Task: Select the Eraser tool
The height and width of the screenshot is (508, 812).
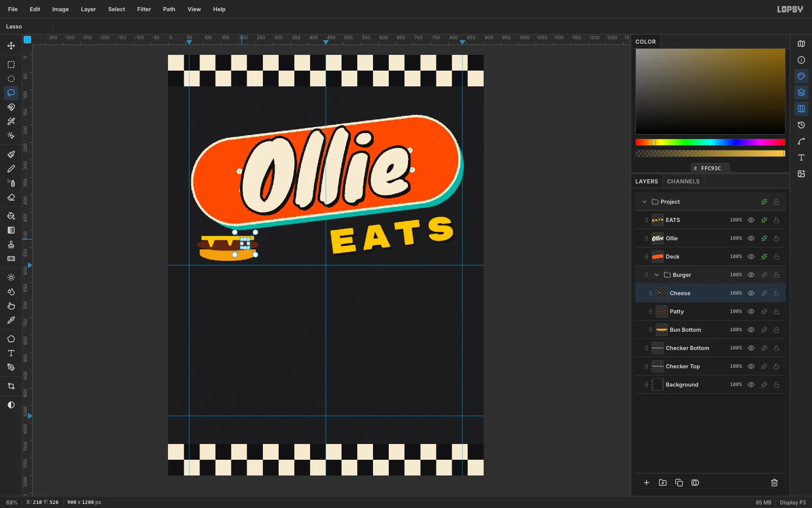Action: [11, 197]
